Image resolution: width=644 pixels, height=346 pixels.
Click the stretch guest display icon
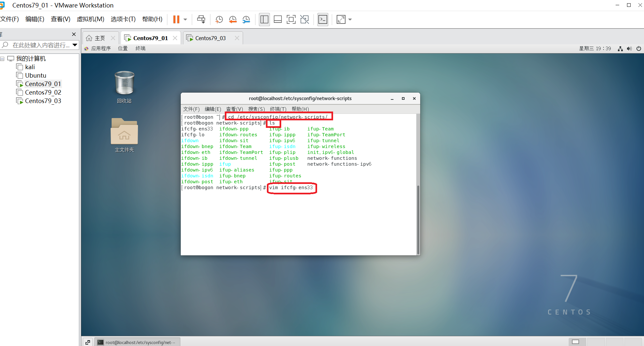(x=341, y=20)
